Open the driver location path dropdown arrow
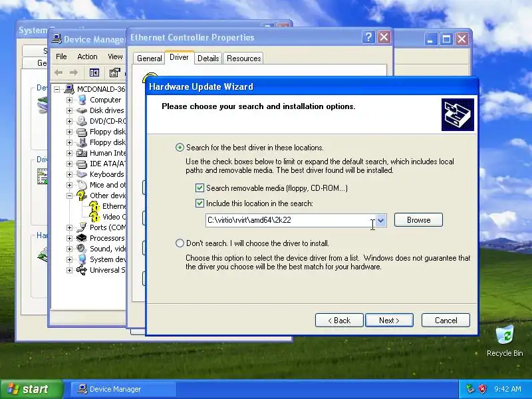This screenshot has height=399, width=532. pyautogui.click(x=380, y=220)
